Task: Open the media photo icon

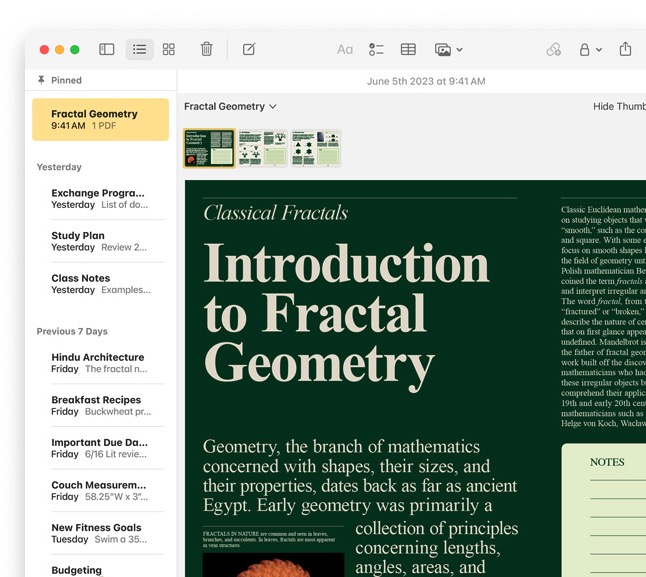Action: (x=443, y=49)
